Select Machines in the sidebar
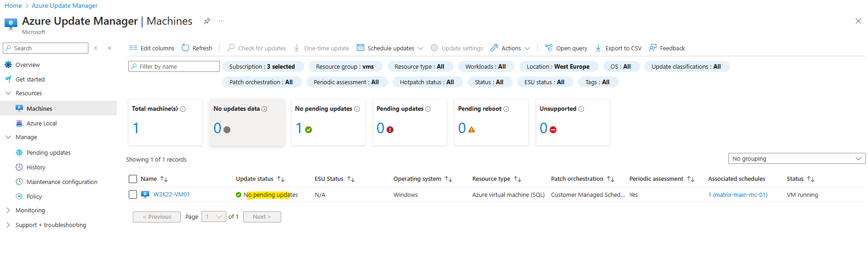The image size is (868, 276). (x=39, y=109)
